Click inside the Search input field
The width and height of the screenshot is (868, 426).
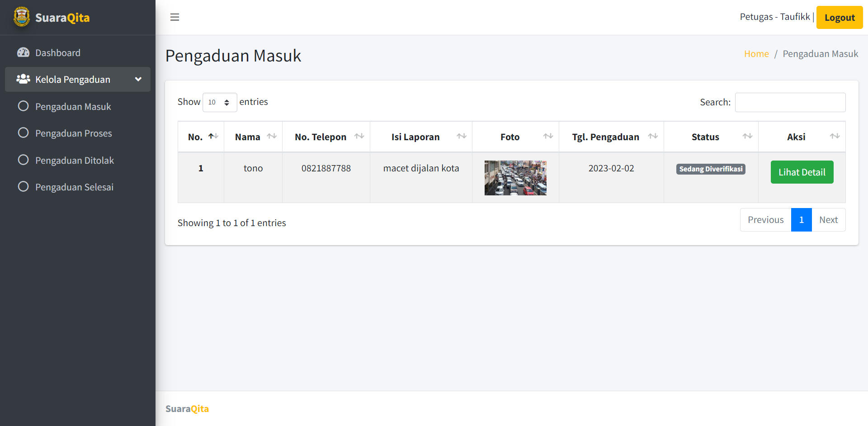(790, 102)
